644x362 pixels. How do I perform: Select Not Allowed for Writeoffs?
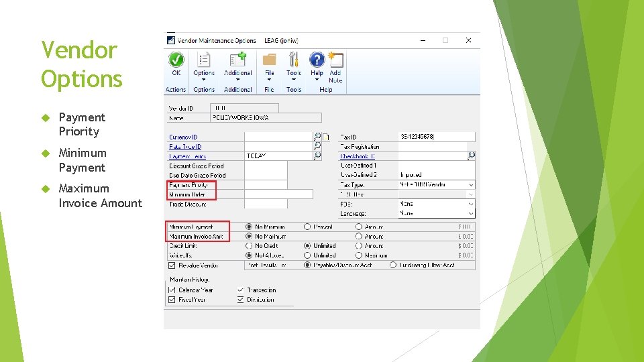point(249,255)
